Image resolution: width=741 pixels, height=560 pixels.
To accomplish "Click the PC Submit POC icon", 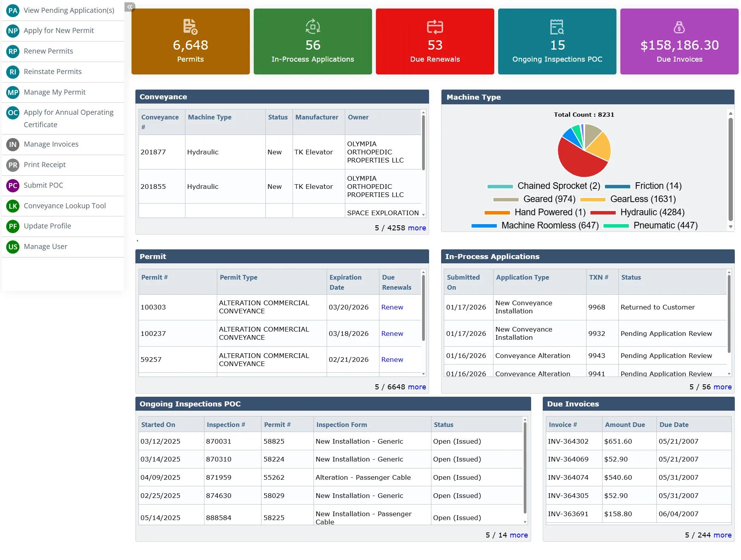I will coord(13,185).
